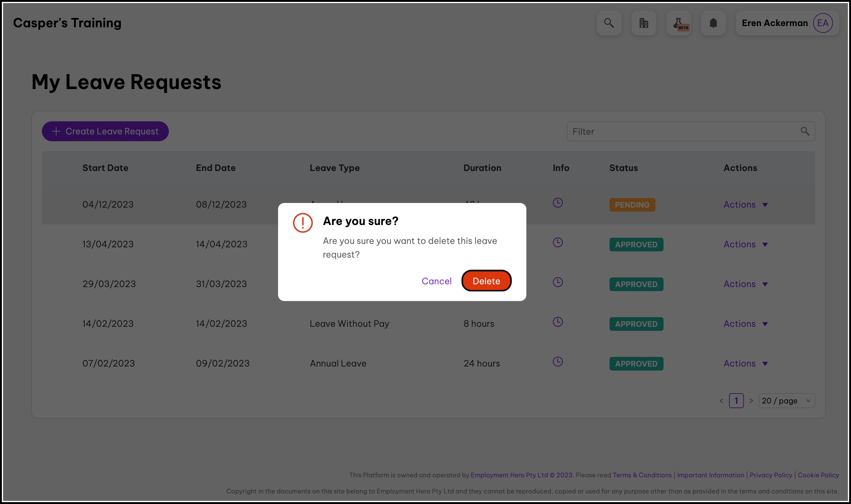Screen dimensions: 851x504
Task: Go to next page arrow
Action: click(x=751, y=401)
